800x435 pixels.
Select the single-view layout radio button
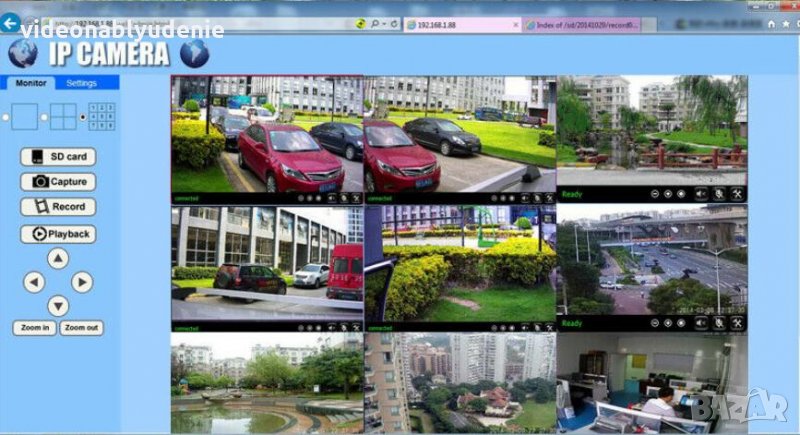pos(6,117)
